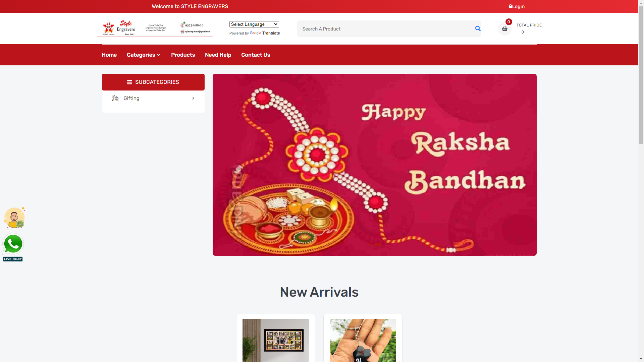644x362 pixels.
Task: Click the Subcategories hamburger icon
Action: [x=129, y=82]
